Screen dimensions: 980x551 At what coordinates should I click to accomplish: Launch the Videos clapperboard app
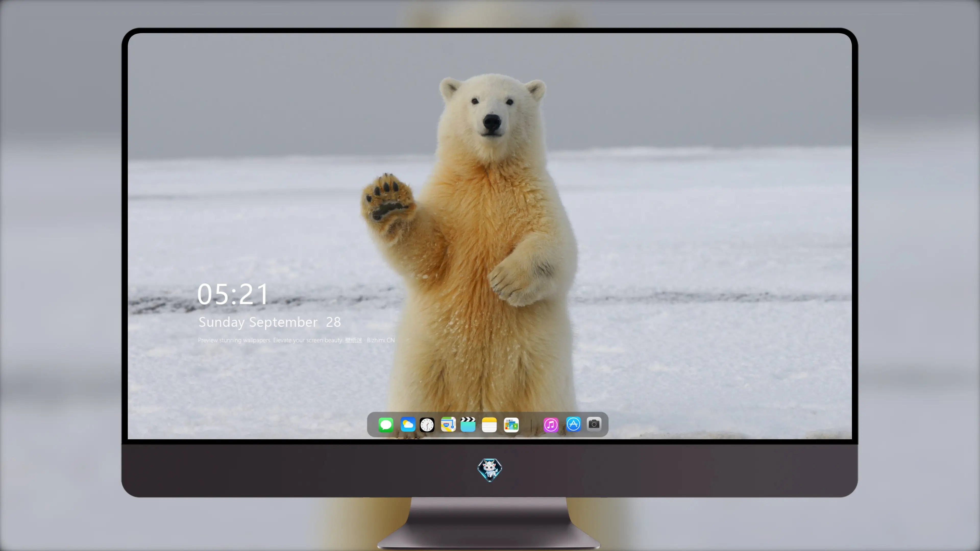coord(468,425)
